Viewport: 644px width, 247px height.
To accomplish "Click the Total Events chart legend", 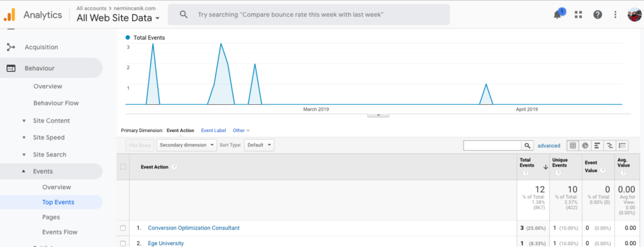I will click(x=146, y=38).
